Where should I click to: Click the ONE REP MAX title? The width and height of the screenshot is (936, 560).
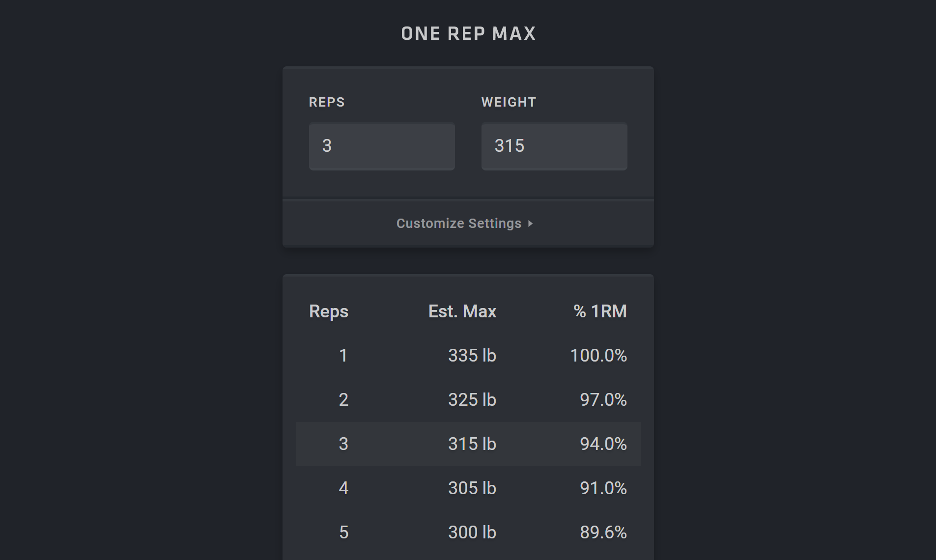pos(468,33)
